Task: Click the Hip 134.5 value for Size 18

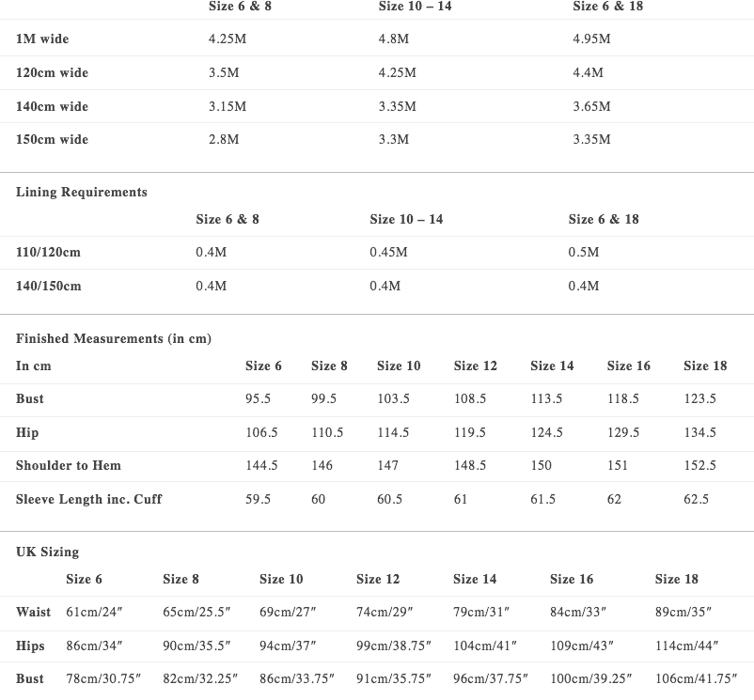Action: pos(700,432)
